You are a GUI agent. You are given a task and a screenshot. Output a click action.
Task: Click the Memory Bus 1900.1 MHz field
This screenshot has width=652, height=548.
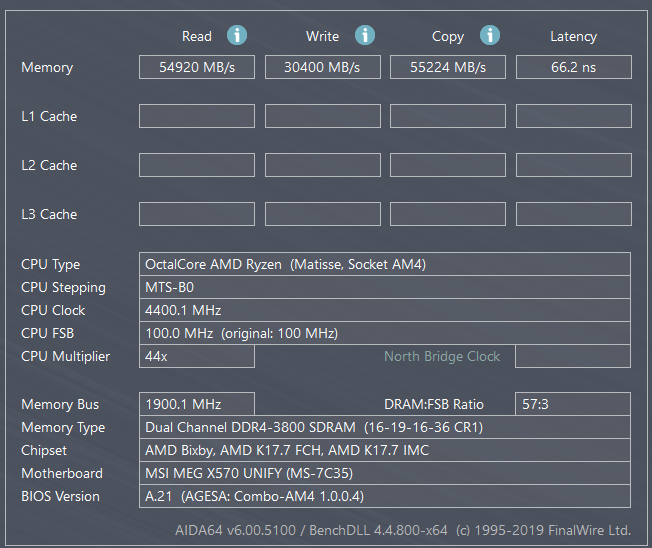point(197,404)
